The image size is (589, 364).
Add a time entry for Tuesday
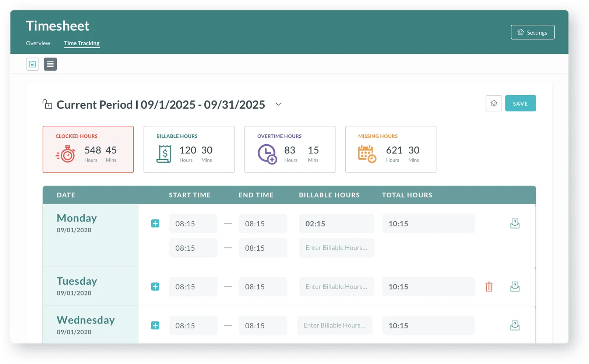[x=155, y=286]
